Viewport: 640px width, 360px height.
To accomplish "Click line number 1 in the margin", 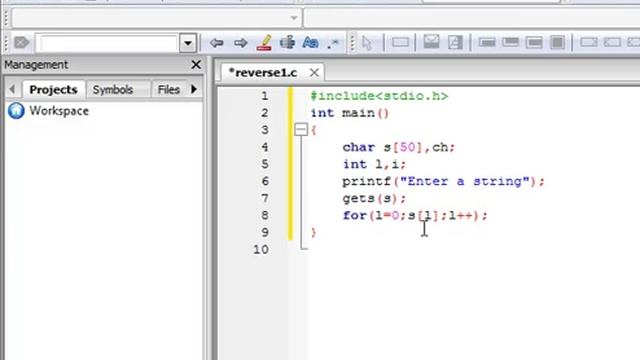I will pyautogui.click(x=265, y=96).
